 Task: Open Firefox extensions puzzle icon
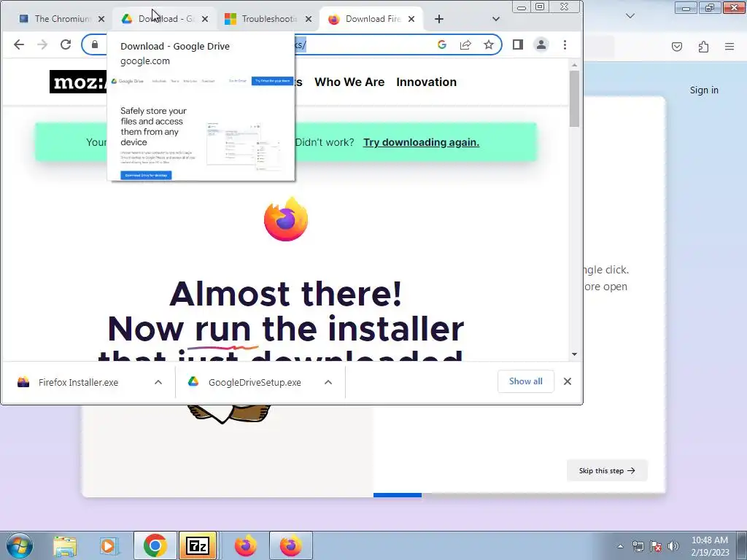tap(703, 47)
